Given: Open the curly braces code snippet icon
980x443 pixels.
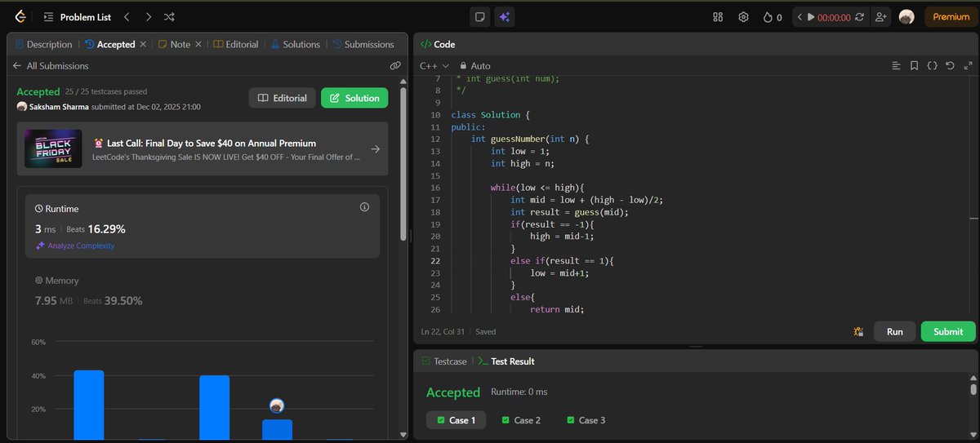Looking at the screenshot, I should 932,65.
